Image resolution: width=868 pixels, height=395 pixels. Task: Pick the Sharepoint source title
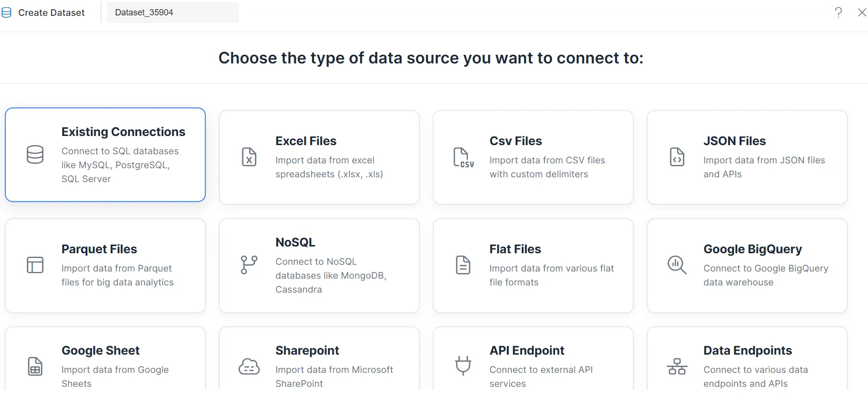coord(307,350)
